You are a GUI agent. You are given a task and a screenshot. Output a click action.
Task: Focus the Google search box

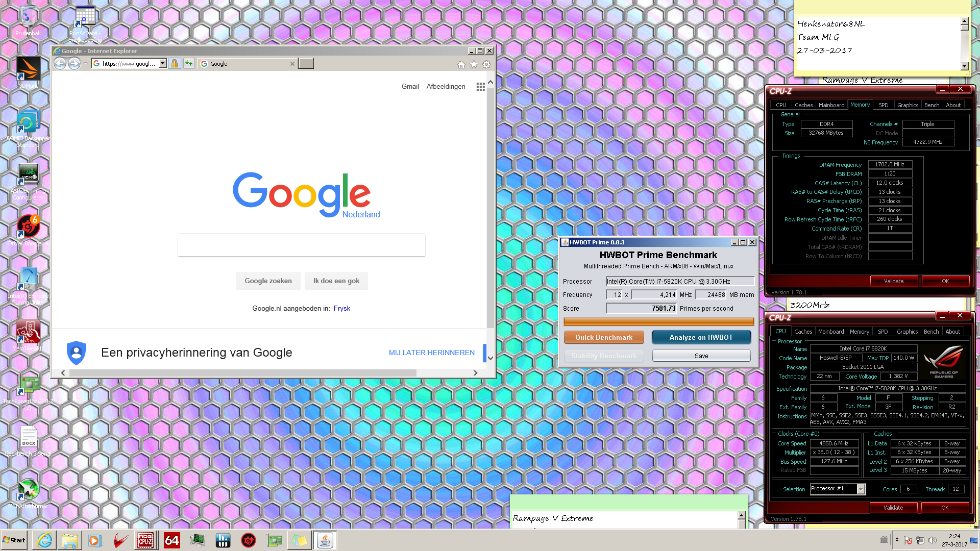click(301, 245)
